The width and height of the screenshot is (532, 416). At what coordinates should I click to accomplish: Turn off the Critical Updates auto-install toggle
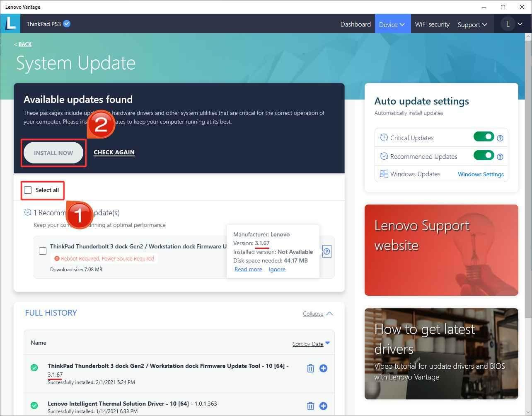pyautogui.click(x=484, y=137)
